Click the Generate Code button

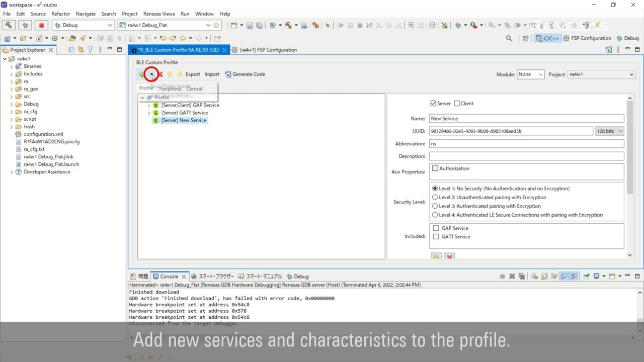pyautogui.click(x=245, y=74)
